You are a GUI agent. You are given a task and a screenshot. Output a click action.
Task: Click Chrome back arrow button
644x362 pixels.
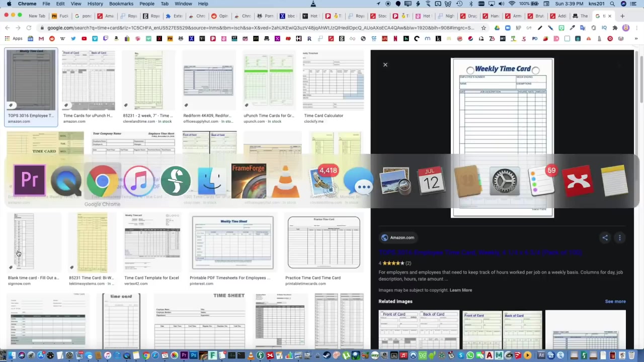coord(7,28)
